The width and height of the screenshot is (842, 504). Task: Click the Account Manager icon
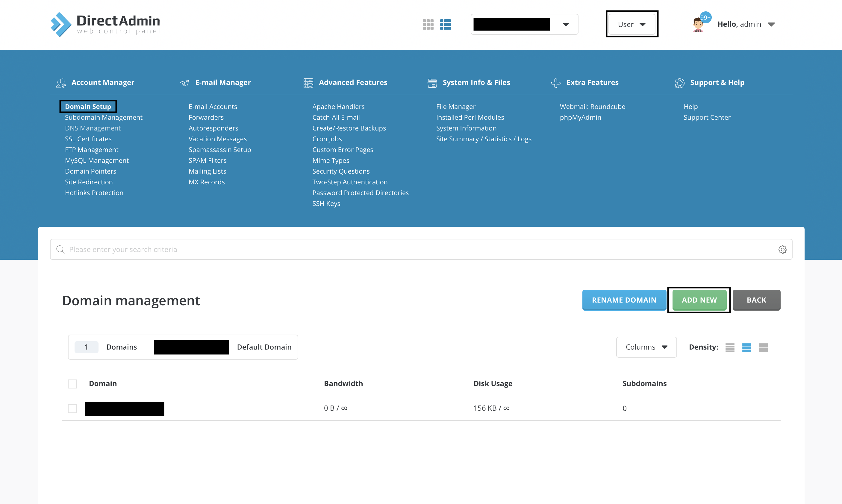click(61, 83)
